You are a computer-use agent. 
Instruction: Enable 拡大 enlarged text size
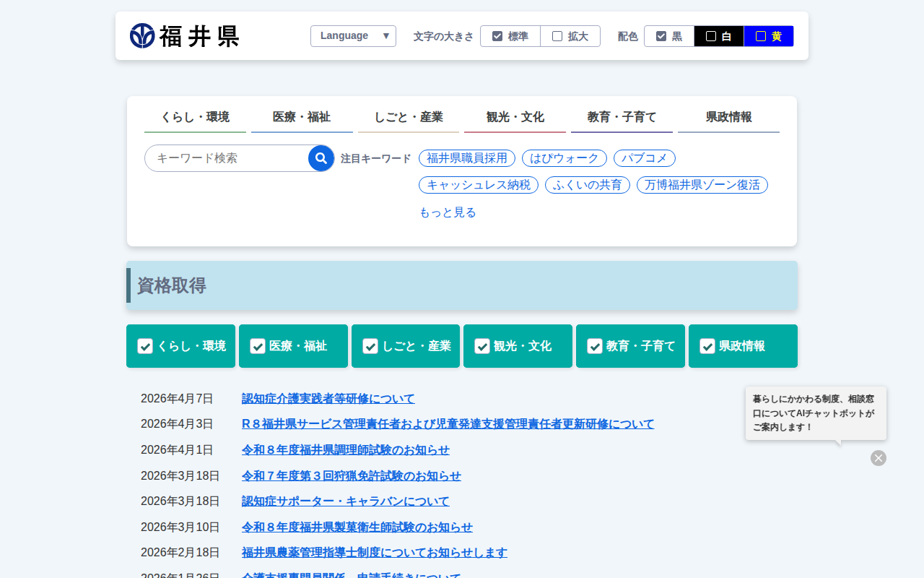pos(570,36)
